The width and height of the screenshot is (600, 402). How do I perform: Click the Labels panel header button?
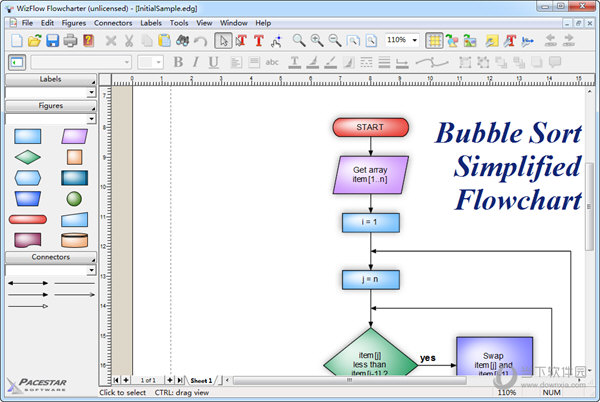click(50, 78)
